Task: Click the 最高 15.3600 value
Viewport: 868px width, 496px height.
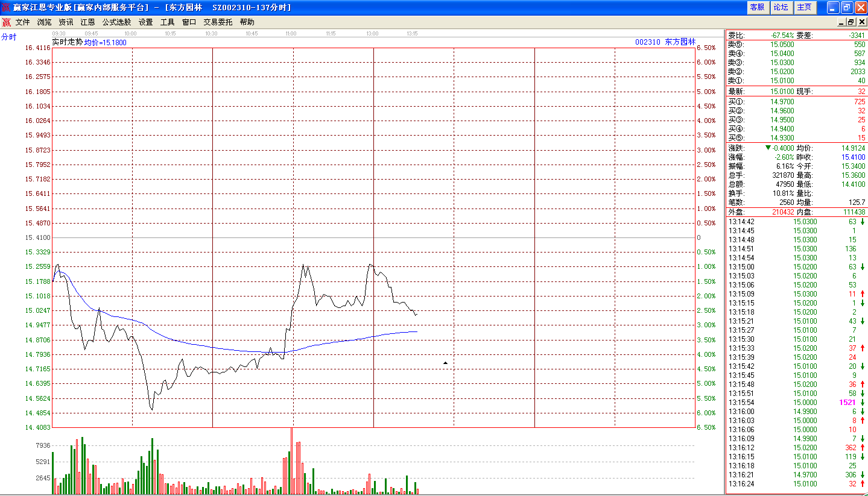Action: (x=853, y=175)
